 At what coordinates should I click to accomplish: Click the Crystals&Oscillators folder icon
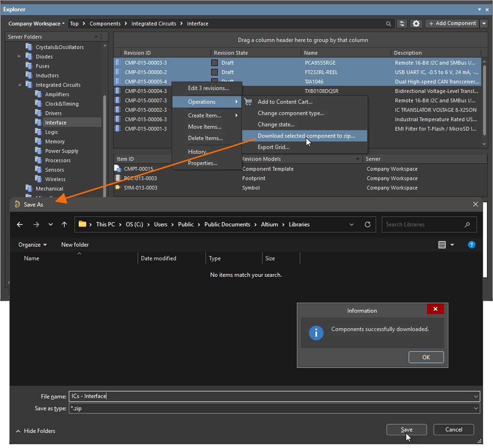[29, 47]
